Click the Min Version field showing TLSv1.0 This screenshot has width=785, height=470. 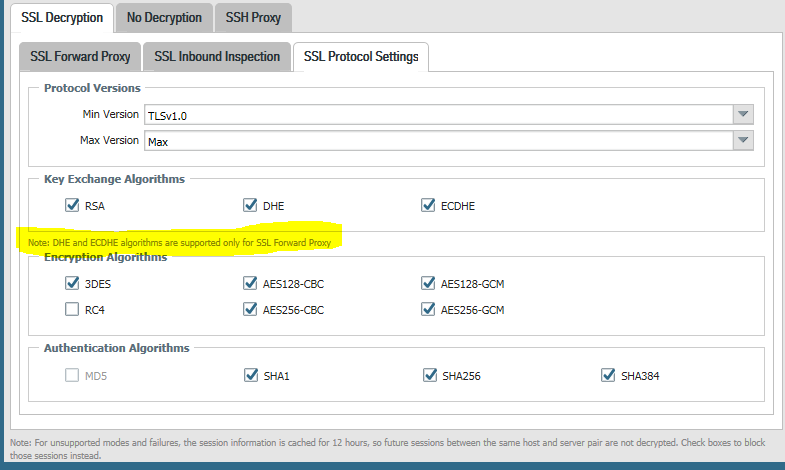tap(439, 115)
